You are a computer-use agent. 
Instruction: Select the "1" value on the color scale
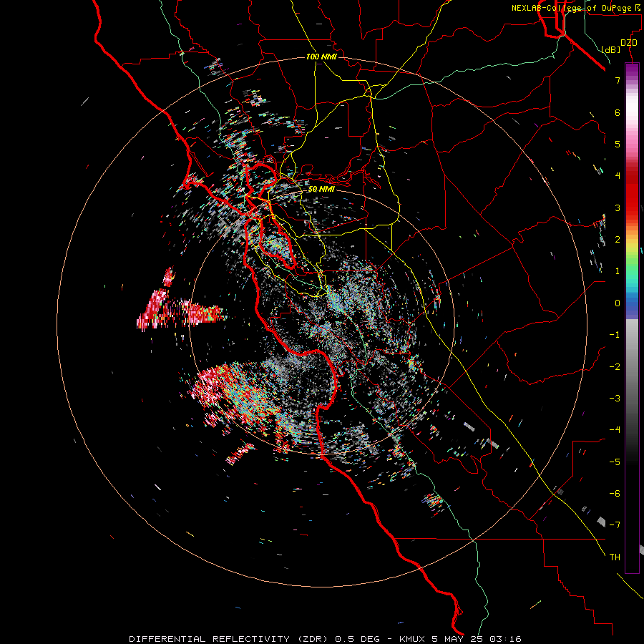point(618,271)
